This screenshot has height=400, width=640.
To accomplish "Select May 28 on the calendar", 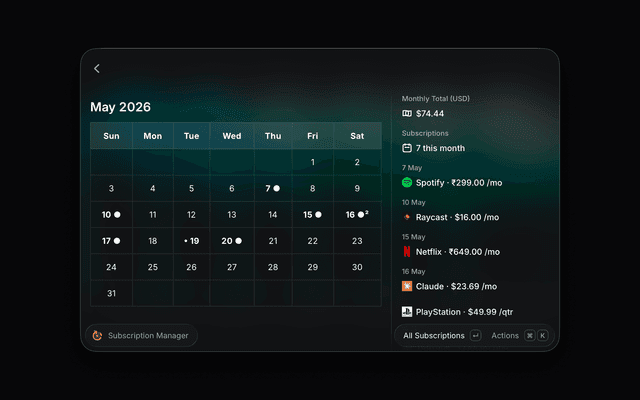I will coord(273,267).
